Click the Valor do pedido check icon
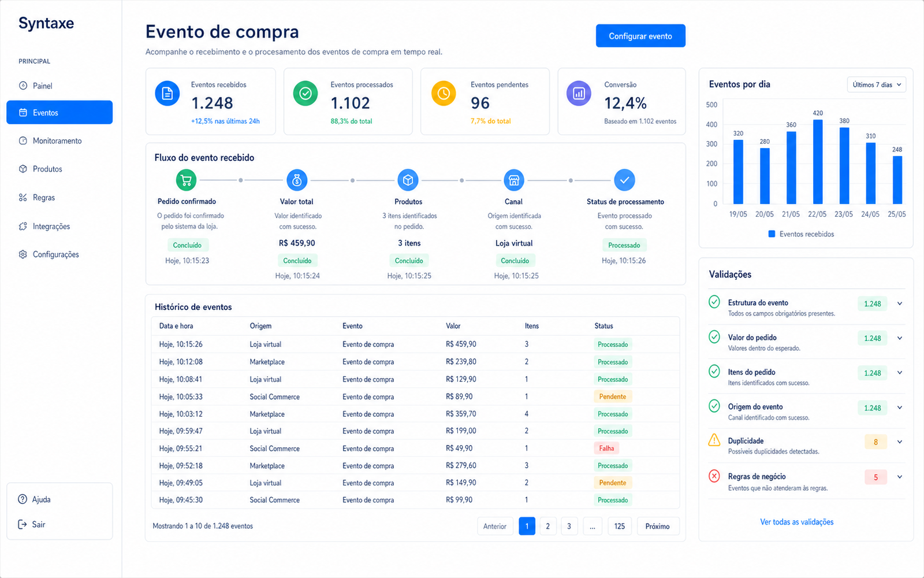This screenshot has width=924, height=578. point(714,336)
